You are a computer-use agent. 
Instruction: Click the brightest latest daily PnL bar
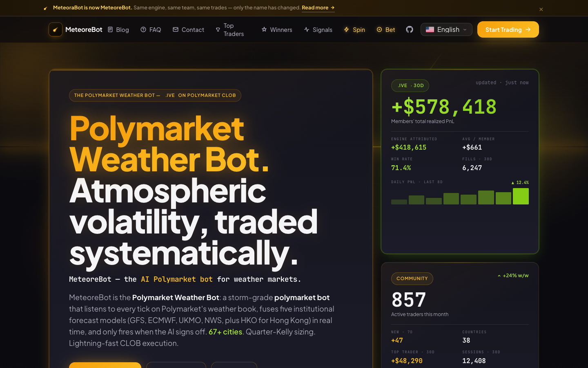[521, 196]
